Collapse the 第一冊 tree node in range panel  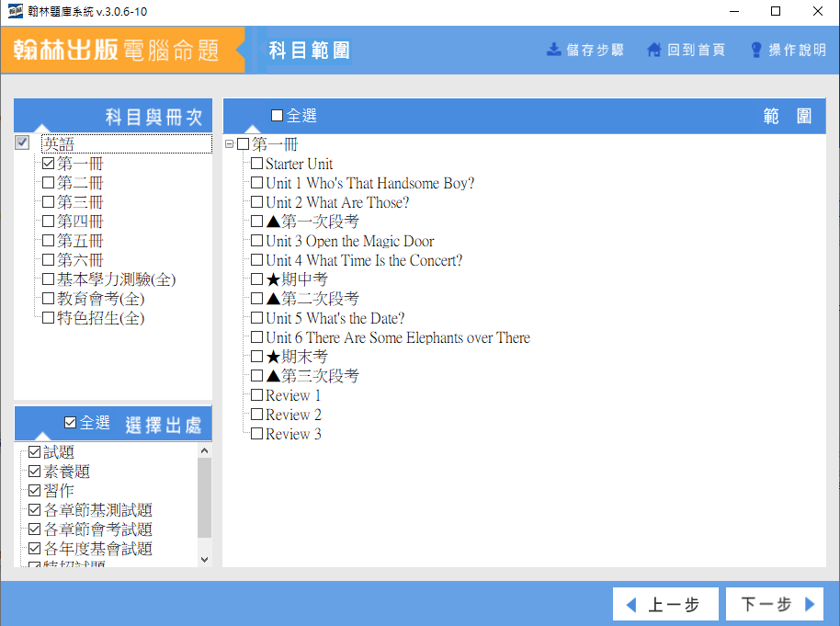click(229, 143)
